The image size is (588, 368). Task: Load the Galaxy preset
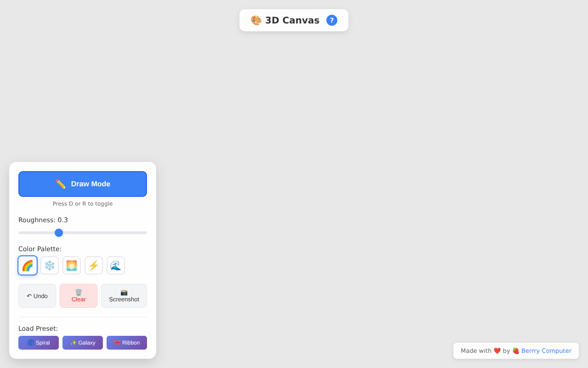82,342
